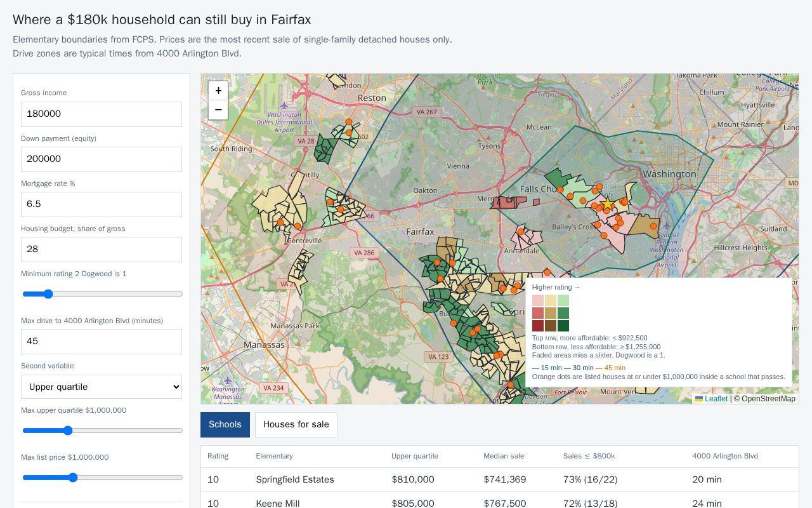This screenshot has width=812, height=508.
Task: Adjust the Max upper quartile slider
Action: point(101,431)
